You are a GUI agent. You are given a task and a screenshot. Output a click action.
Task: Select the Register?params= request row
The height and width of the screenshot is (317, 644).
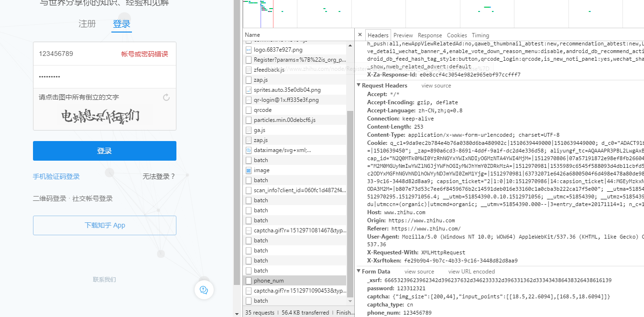pos(295,60)
